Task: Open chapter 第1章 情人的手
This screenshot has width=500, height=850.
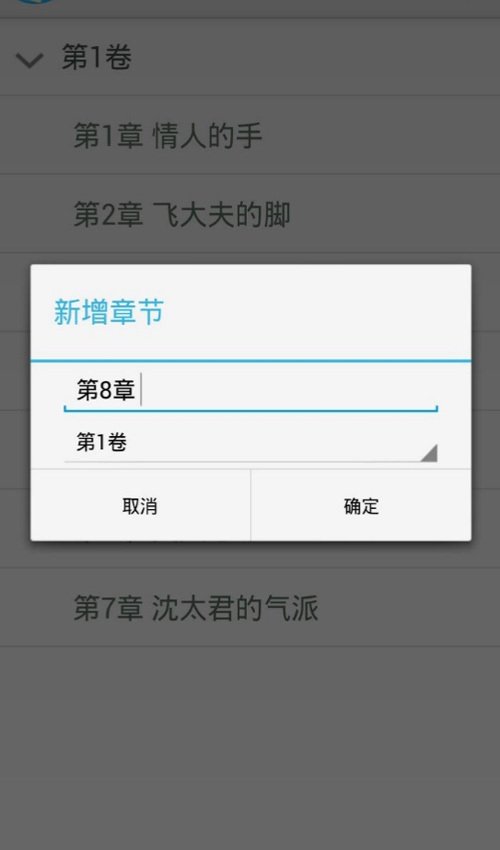Action: tap(250, 135)
